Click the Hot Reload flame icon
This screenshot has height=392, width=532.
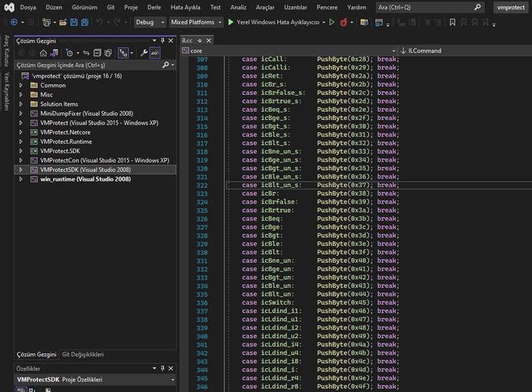(344, 22)
